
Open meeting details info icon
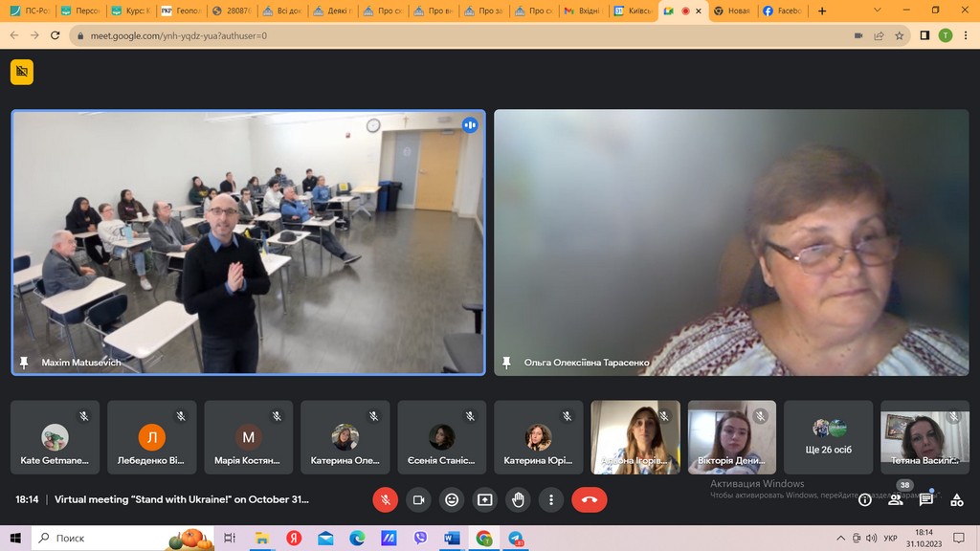click(x=865, y=499)
